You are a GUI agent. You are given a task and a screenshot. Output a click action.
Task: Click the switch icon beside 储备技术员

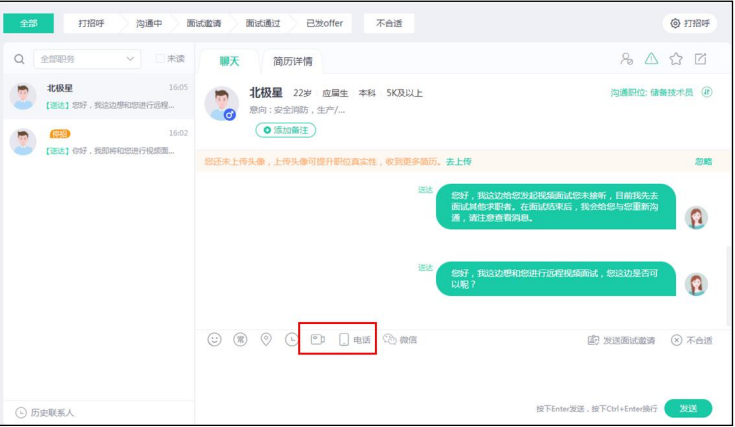[x=707, y=92]
